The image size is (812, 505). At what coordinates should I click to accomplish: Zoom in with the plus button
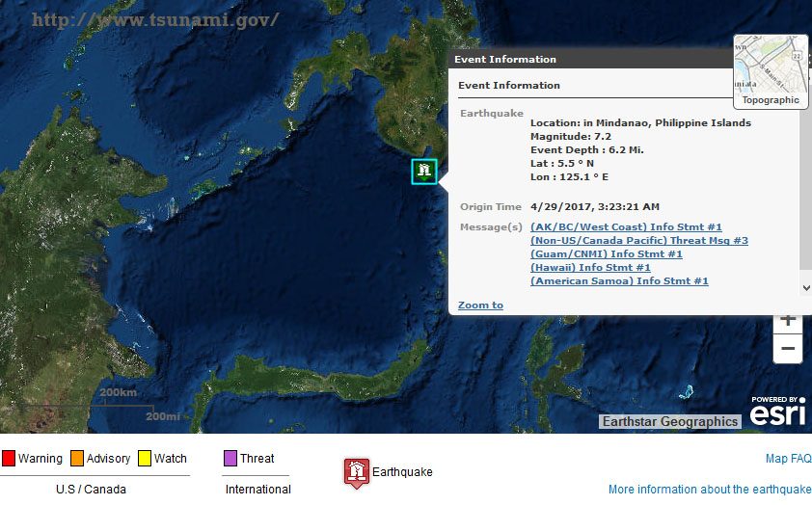pyautogui.click(x=788, y=322)
